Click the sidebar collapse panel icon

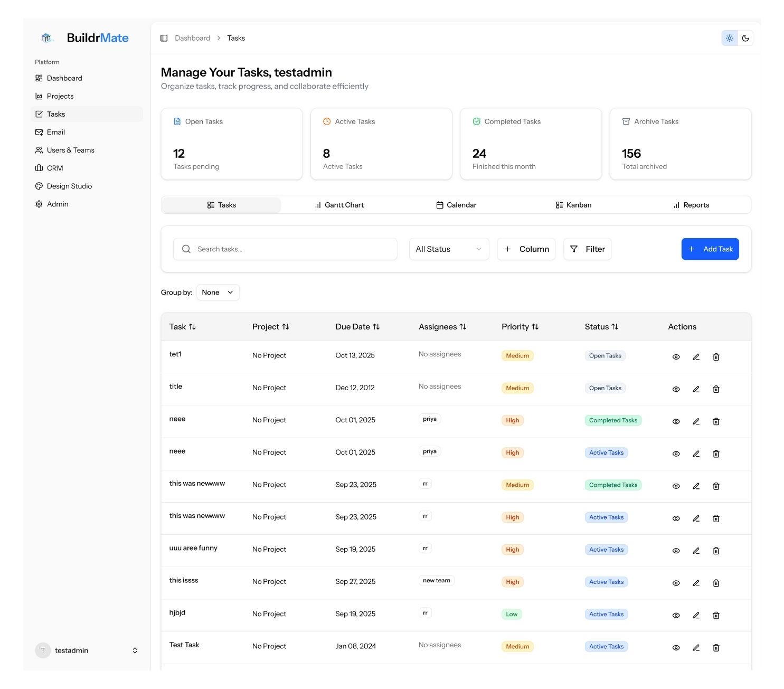coord(164,38)
